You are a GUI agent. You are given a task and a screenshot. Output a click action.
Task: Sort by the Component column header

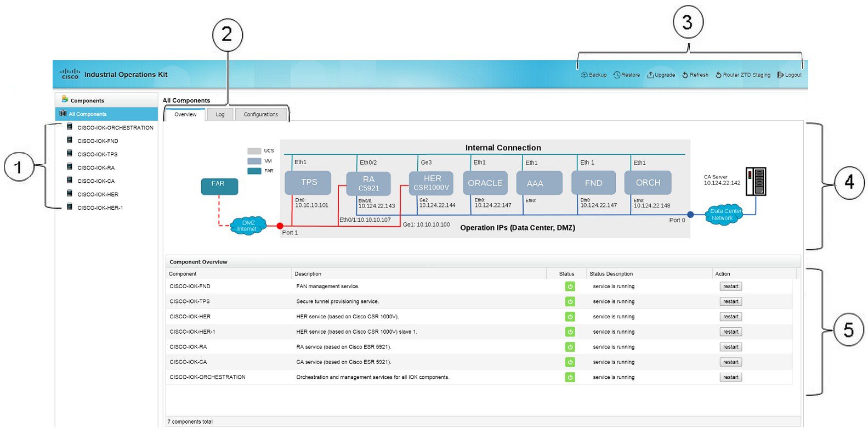coord(229,273)
